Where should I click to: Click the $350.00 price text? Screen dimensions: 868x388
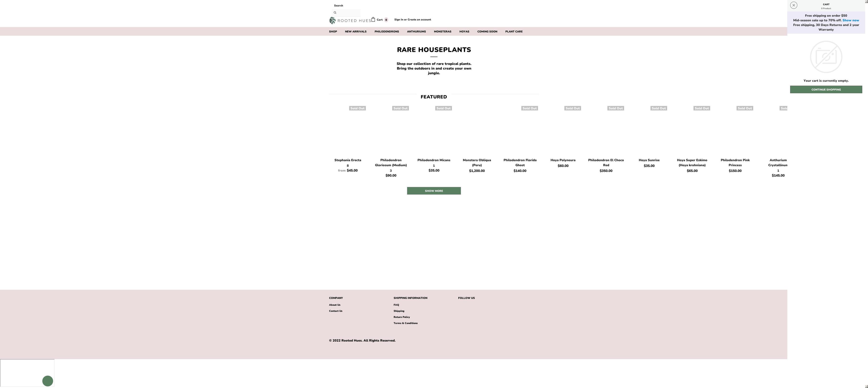click(x=606, y=171)
